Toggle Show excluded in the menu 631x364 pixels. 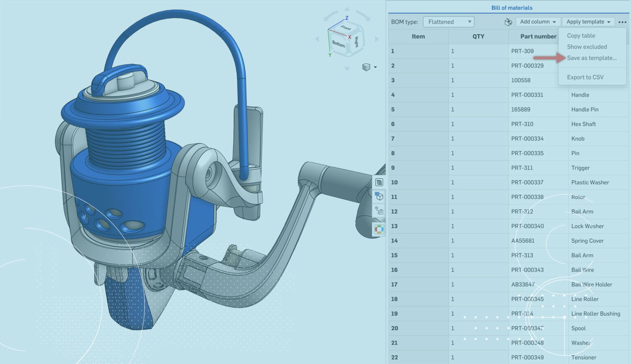click(587, 47)
